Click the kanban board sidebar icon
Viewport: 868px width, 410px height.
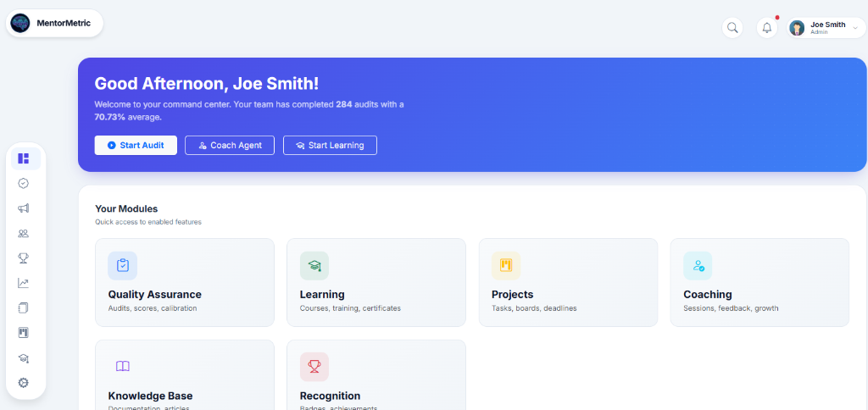[24, 333]
